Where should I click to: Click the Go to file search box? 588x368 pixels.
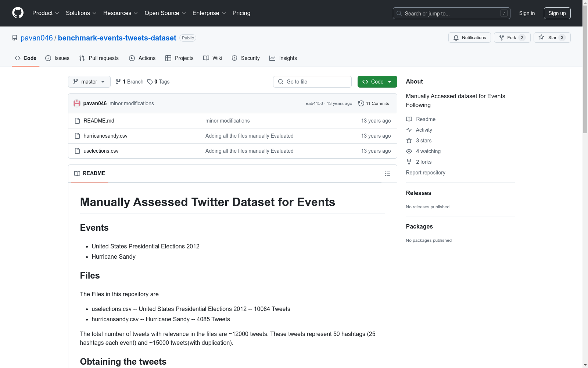(312, 82)
